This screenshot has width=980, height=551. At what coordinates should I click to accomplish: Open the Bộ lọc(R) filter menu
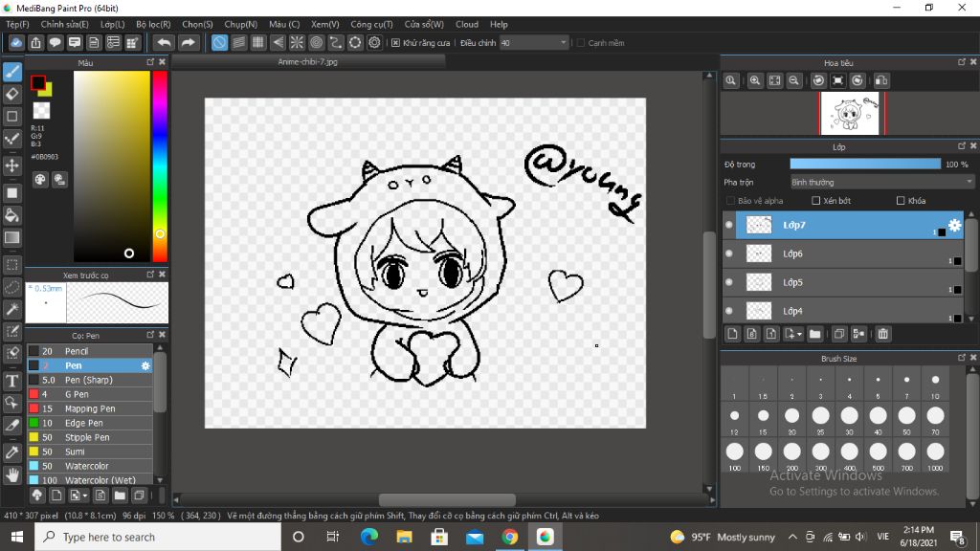pyautogui.click(x=153, y=24)
